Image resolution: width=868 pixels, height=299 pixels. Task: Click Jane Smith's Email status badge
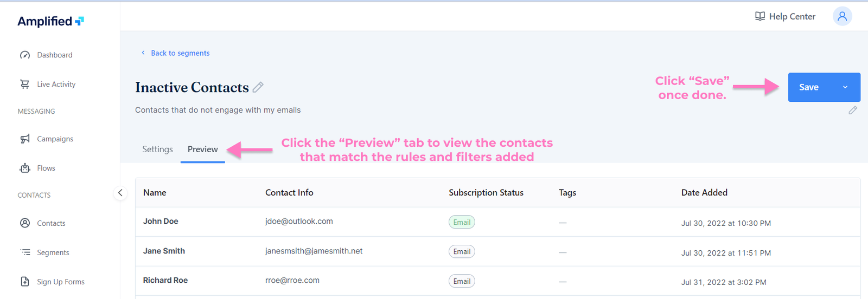click(462, 251)
